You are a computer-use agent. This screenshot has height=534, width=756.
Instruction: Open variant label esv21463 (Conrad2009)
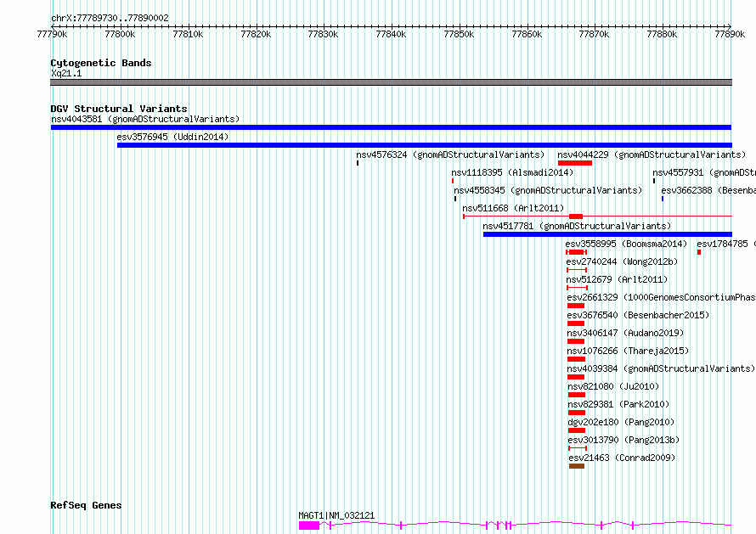(622, 458)
